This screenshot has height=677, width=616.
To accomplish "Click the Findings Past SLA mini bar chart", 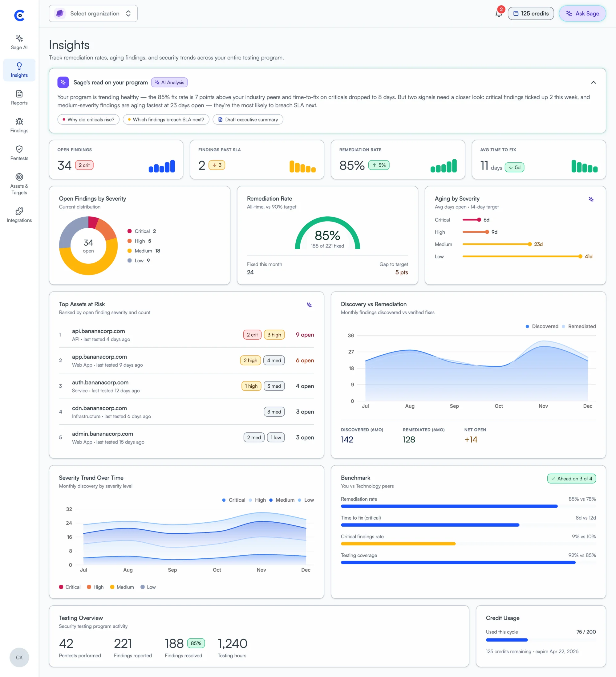I will (302, 166).
